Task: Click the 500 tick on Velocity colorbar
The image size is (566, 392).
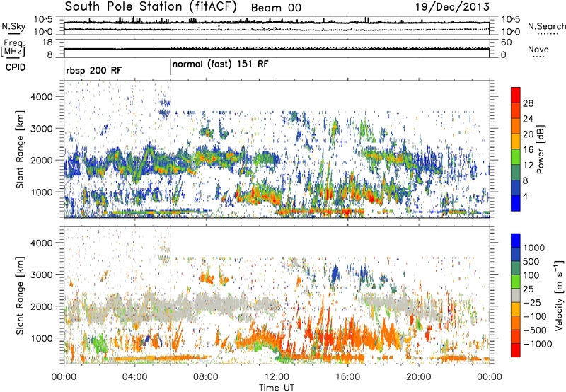Action: [x=531, y=261]
